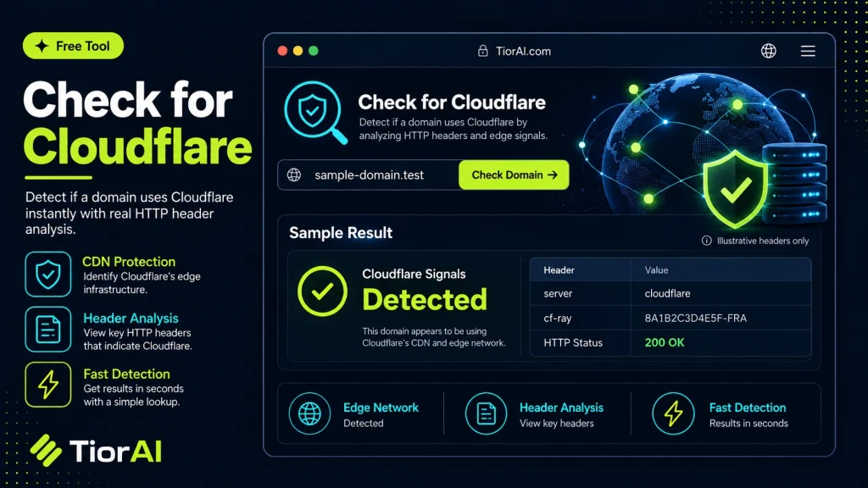Click the magnifier shield logo icon
Image resolution: width=868 pixels, height=488 pixels.
click(x=315, y=113)
